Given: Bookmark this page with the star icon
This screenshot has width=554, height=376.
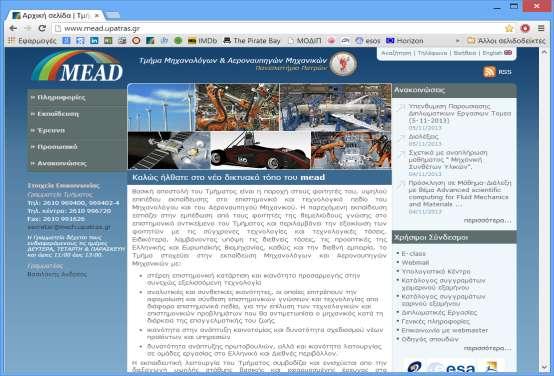Looking at the screenshot, I should [509, 28].
